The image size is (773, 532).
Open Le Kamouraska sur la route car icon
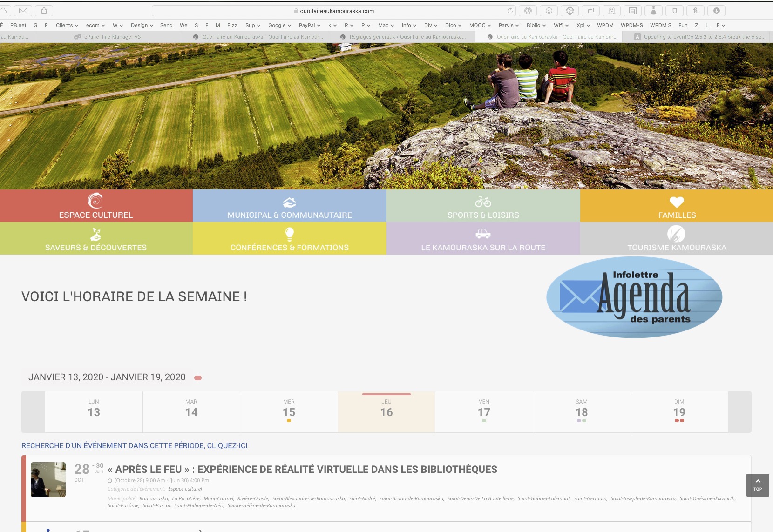click(x=483, y=233)
